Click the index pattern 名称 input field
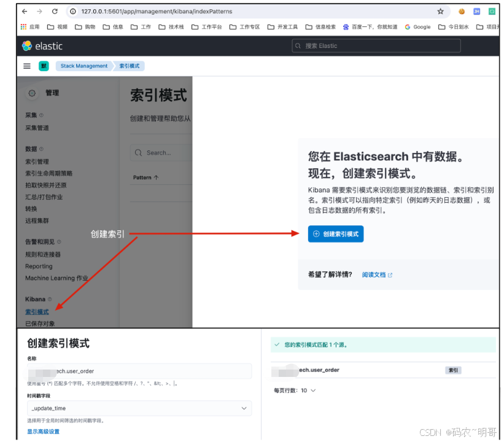This screenshot has height=442, width=504. point(139,371)
